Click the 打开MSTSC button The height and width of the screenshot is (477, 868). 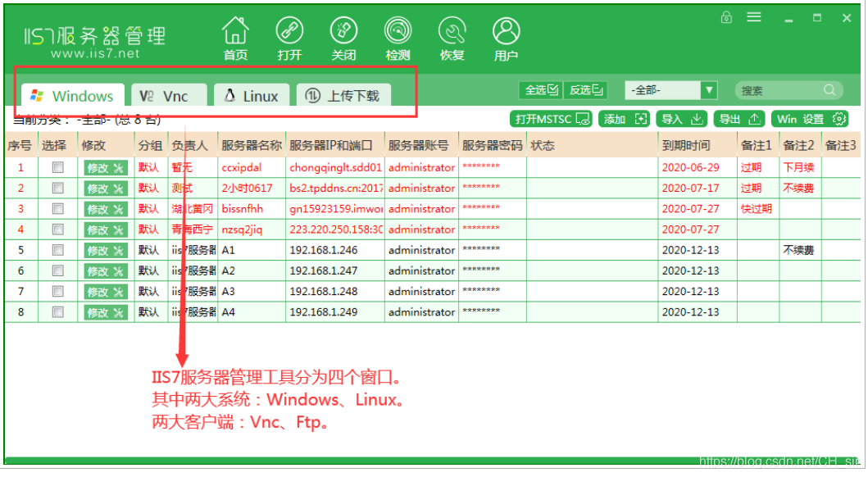[x=551, y=119]
